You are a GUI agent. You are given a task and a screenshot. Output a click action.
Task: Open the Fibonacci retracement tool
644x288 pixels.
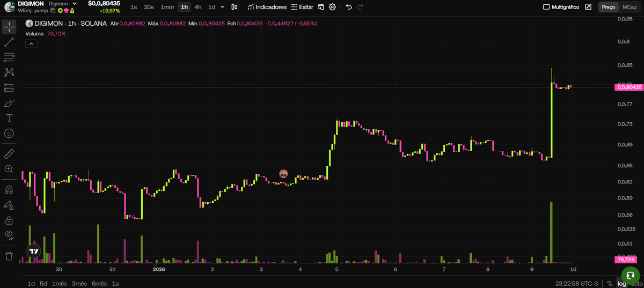tap(9, 57)
